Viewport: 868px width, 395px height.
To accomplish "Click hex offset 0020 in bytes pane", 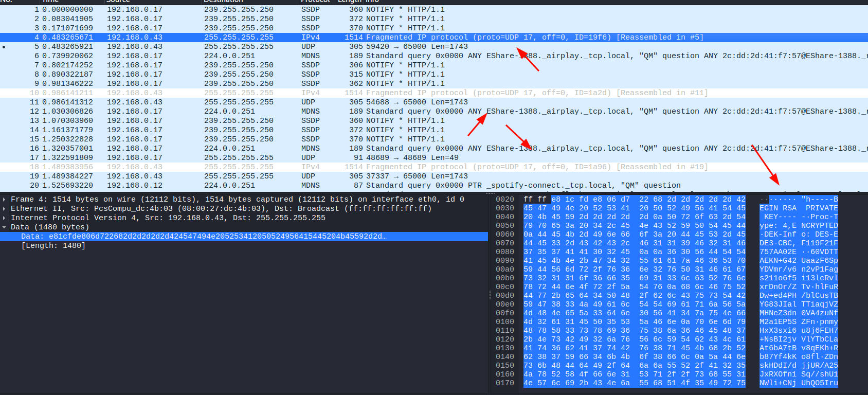I will click(505, 199).
